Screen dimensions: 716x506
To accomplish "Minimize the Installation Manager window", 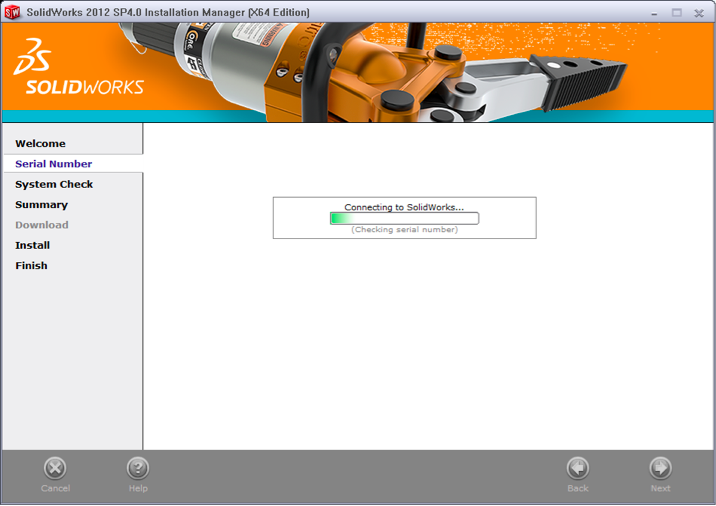I will click(x=654, y=13).
